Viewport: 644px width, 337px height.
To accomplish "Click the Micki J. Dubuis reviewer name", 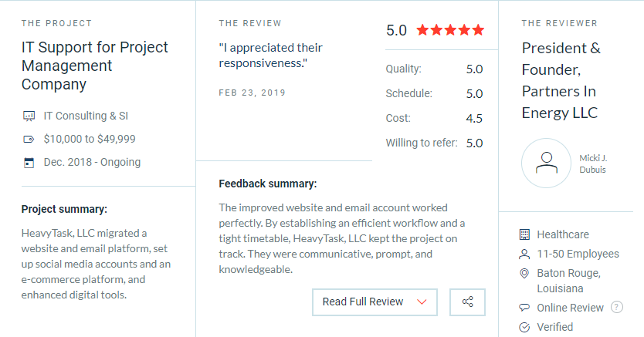I will coord(593,164).
